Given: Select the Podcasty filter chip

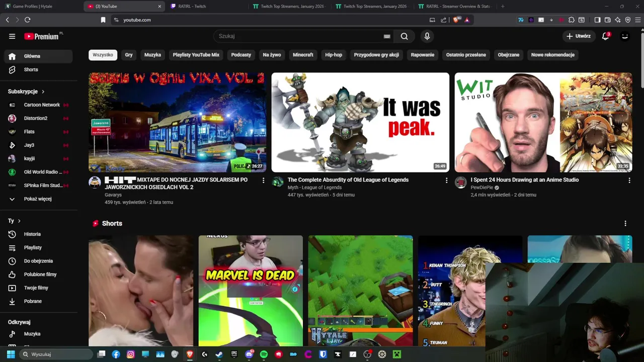Looking at the screenshot, I should coord(241,55).
